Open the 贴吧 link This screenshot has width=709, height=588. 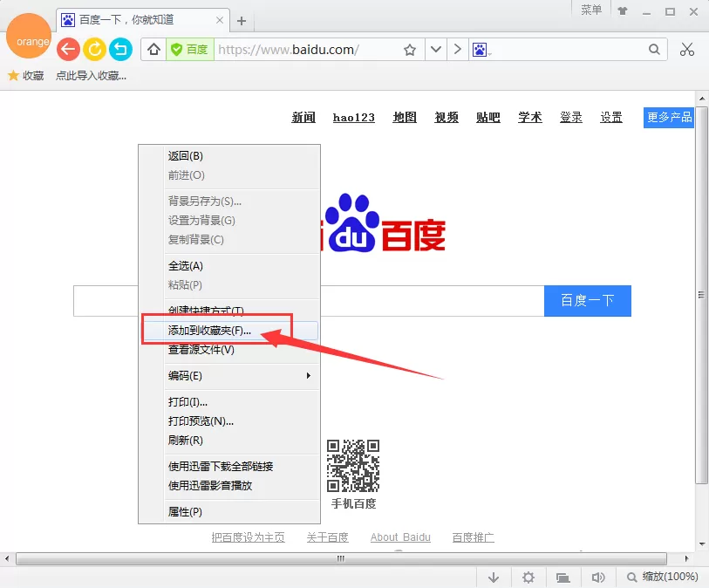pos(488,118)
